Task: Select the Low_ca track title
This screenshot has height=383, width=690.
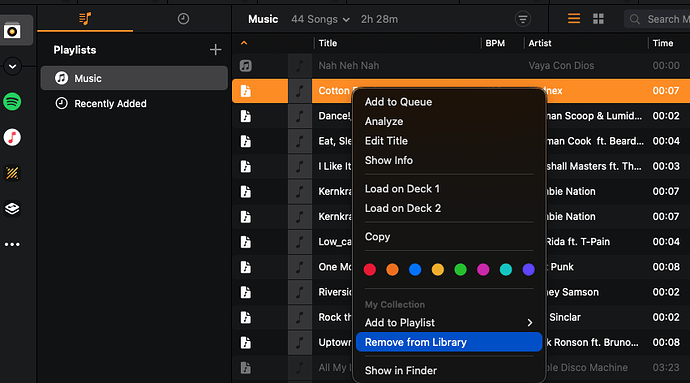Action: (x=335, y=242)
